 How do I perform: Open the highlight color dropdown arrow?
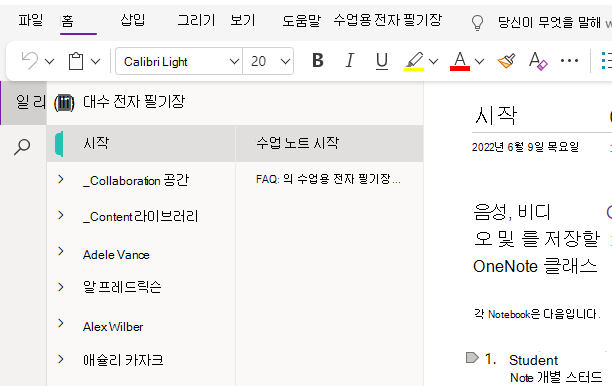434,61
